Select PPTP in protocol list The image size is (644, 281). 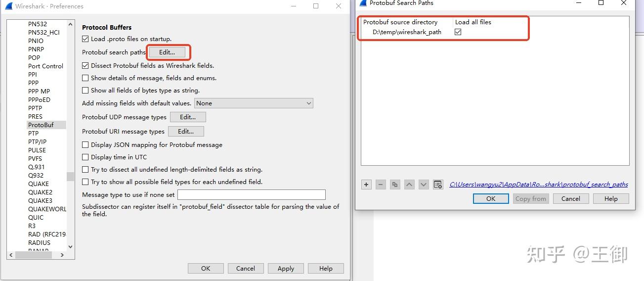tap(35, 108)
